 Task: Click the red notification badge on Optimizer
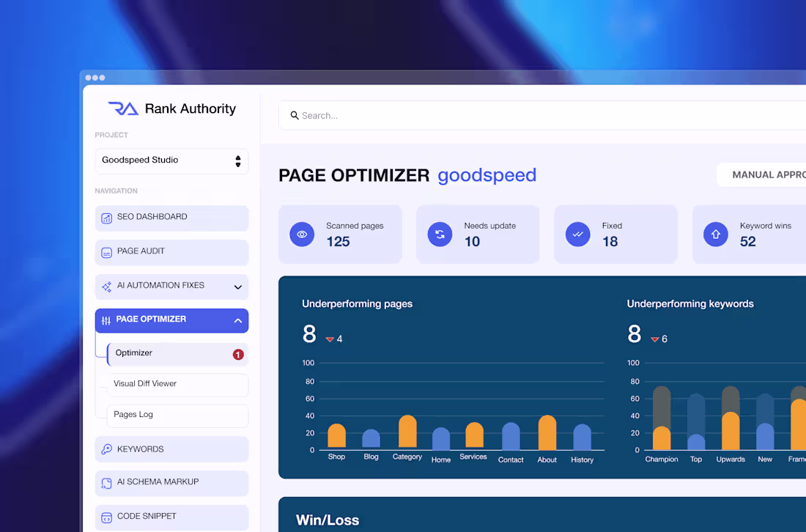(x=238, y=354)
